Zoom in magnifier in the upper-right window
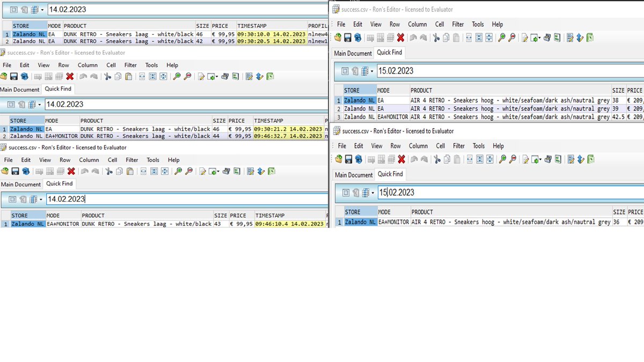644x362 pixels. point(502,38)
